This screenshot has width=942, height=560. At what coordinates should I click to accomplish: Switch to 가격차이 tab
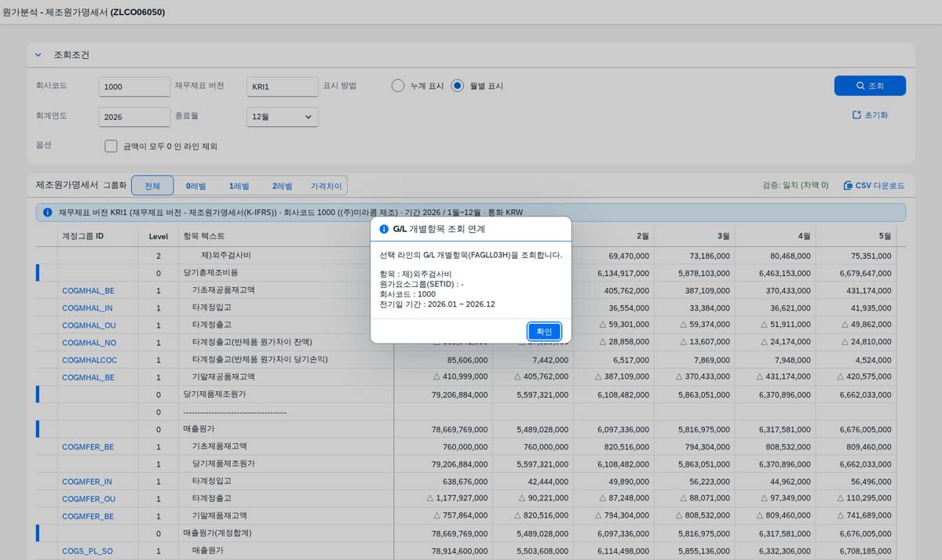(x=326, y=186)
